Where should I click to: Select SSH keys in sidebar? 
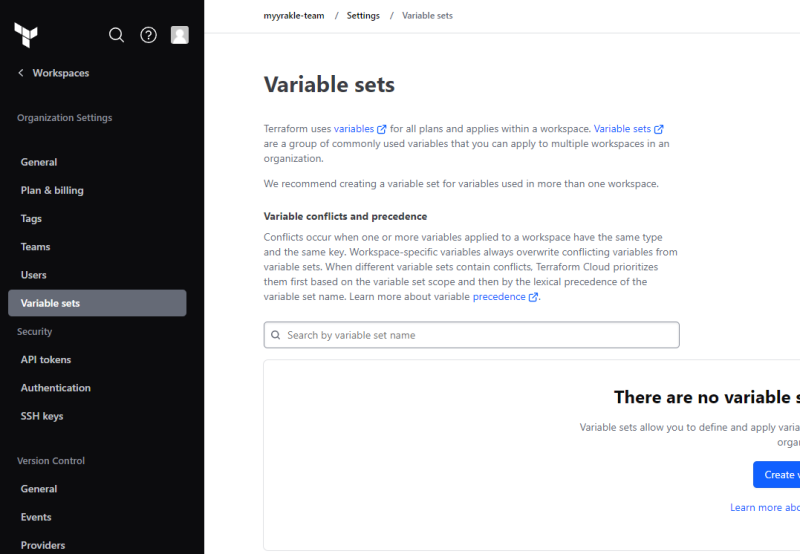[x=42, y=416]
